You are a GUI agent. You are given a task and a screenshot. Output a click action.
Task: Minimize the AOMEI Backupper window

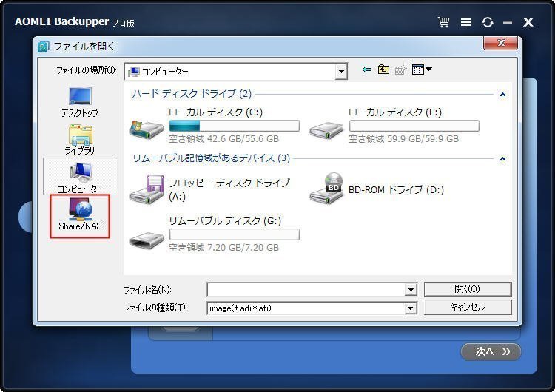508,23
